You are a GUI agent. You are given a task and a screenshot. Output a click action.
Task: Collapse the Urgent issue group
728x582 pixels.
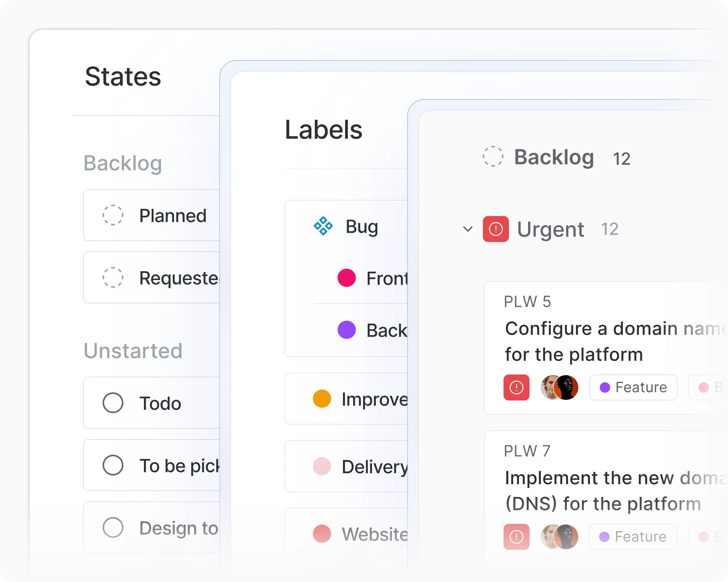click(x=467, y=229)
